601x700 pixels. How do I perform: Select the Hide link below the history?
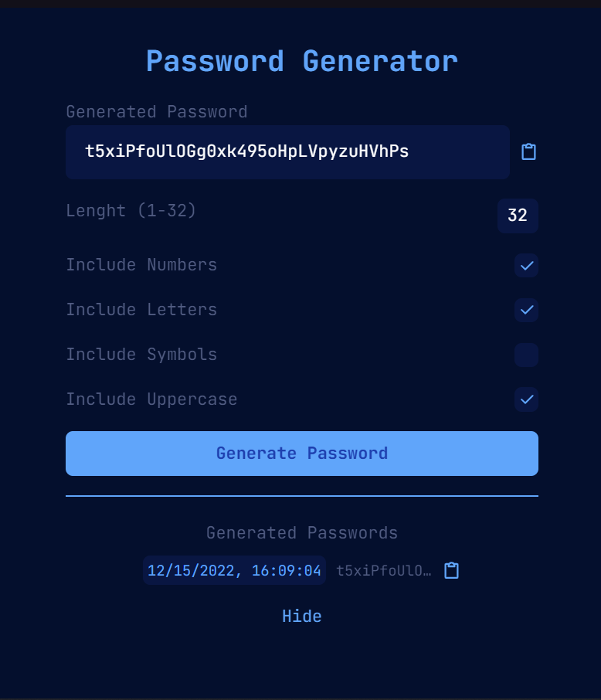click(x=301, y=616)
